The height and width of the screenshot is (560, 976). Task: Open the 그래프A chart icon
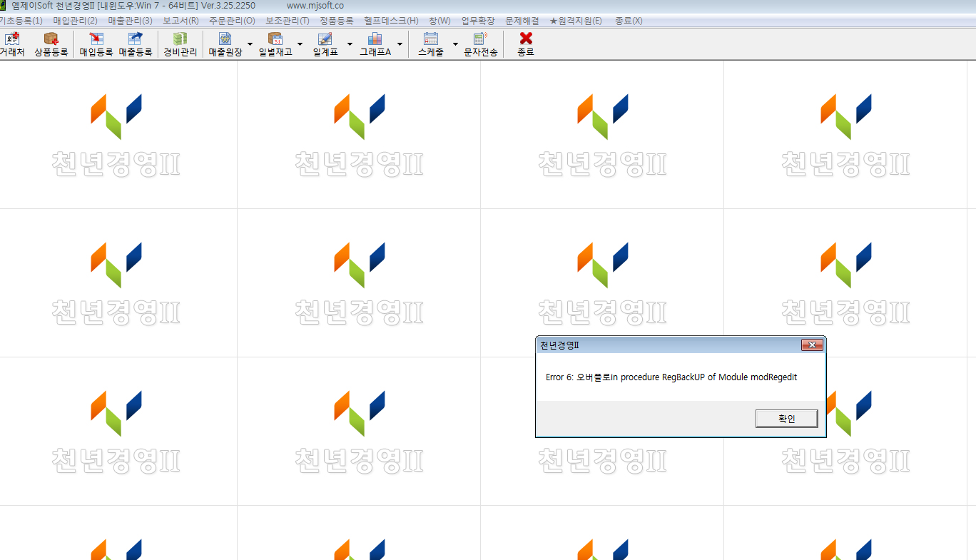coord(375,44)
